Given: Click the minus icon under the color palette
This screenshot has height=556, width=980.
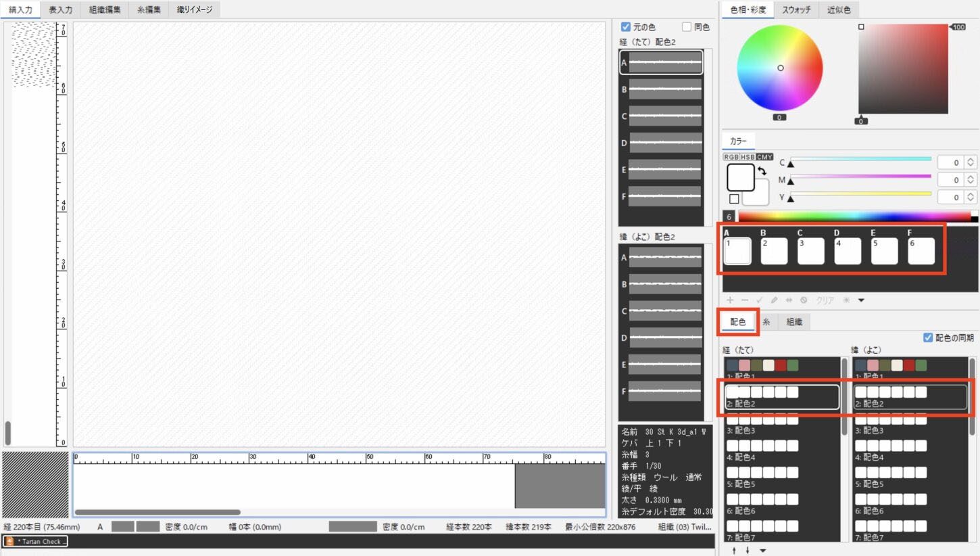Looking at the screenshot, I should (745, 300).
